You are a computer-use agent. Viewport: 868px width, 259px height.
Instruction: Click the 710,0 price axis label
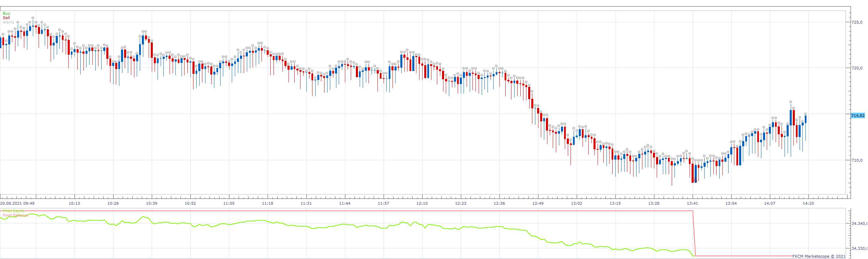tap(857, 160)
